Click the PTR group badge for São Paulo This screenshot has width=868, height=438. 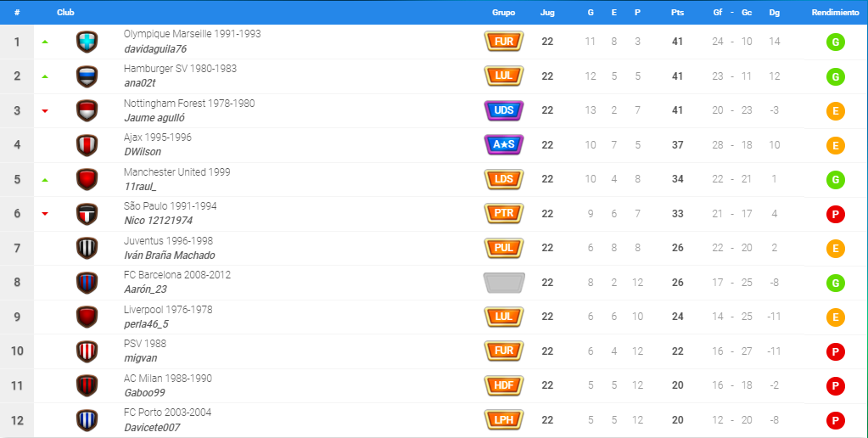pos(504,213)
